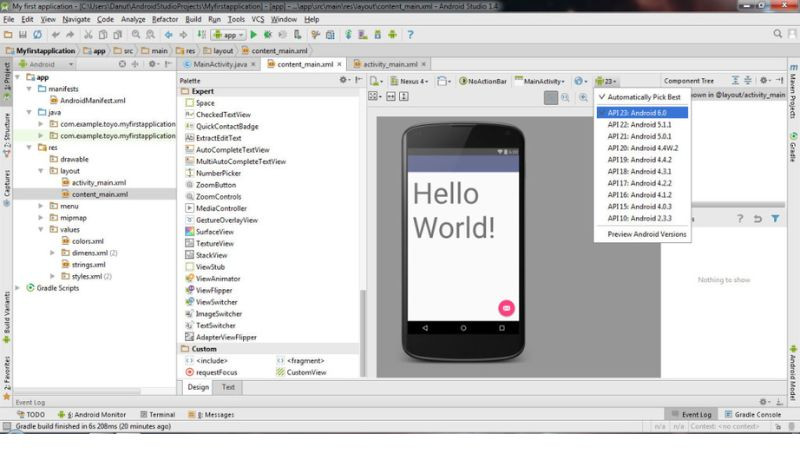
Task: Switch to the Text tab
Action: (228, 387)
